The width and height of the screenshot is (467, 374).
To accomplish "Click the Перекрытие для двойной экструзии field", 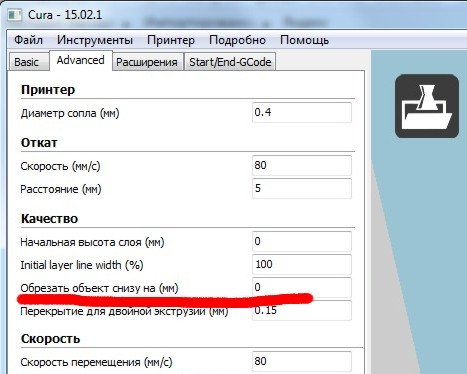I will point(302,310).
